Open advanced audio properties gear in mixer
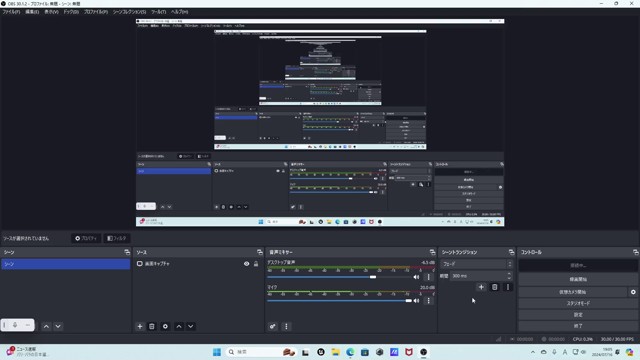 [x=273, y=326]
